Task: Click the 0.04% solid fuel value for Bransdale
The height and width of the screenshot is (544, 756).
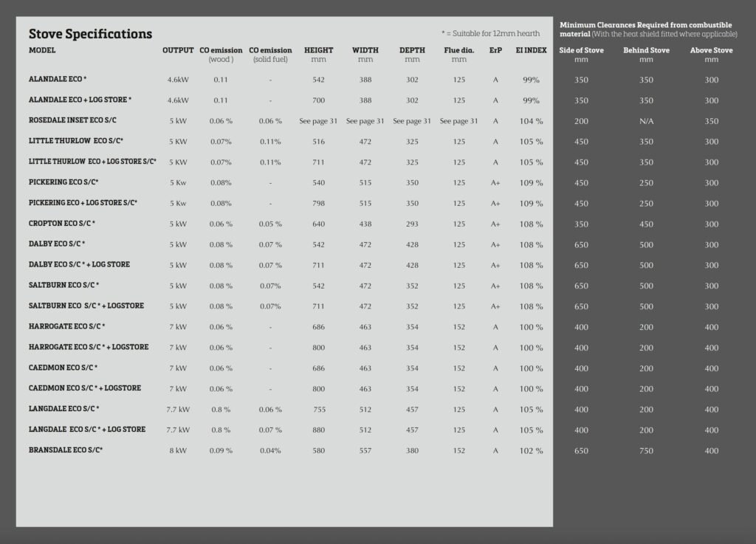Action: click(x=270, y=450)
